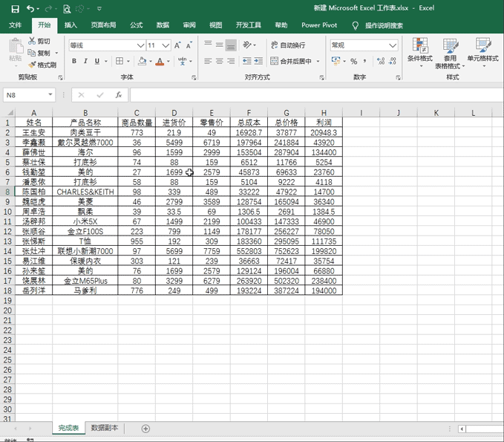504x442 pixels.
Task: Expand the Name Box dropdown arrow
Action: [50, 94]
